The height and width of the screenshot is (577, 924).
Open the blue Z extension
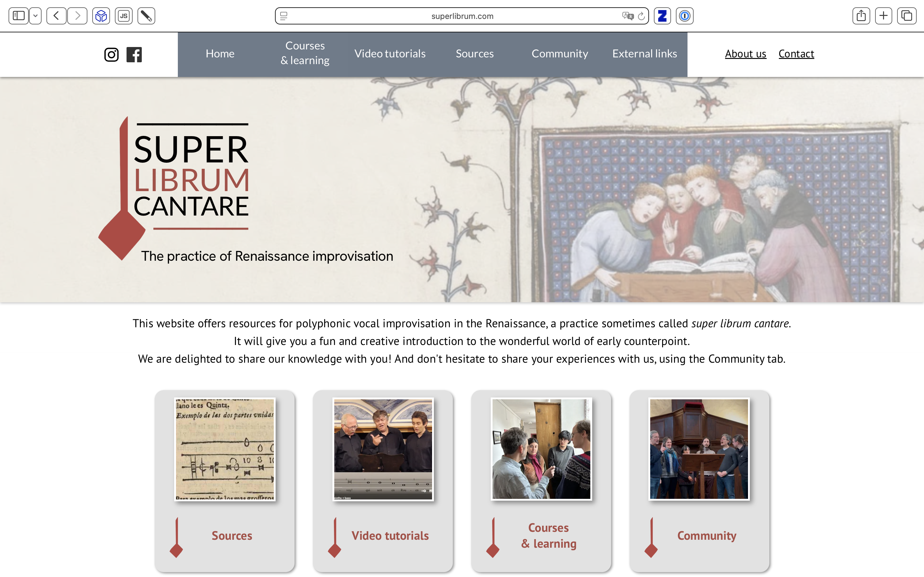tap(662, 16)
